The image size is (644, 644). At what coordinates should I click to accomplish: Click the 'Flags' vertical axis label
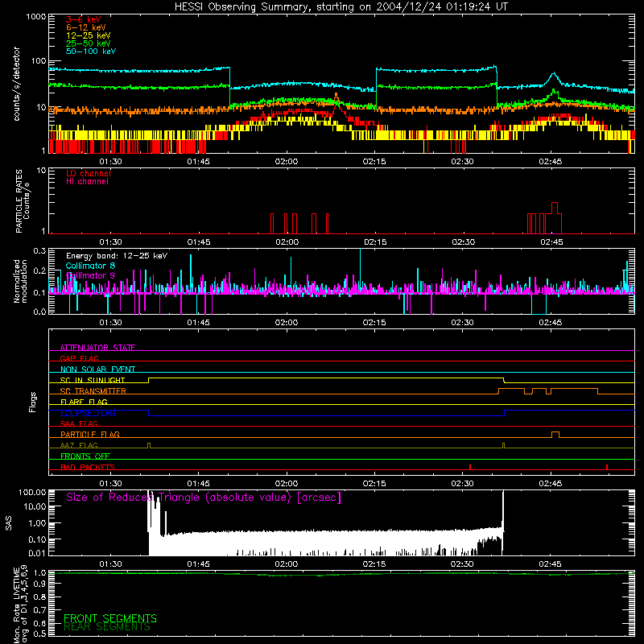[x=32, y=402]
